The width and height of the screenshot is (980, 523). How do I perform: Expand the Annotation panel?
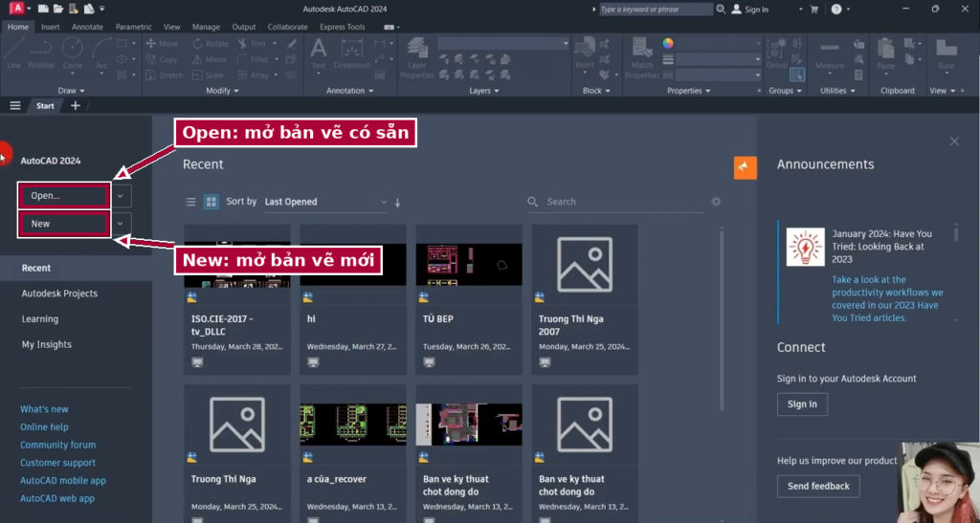350,91
